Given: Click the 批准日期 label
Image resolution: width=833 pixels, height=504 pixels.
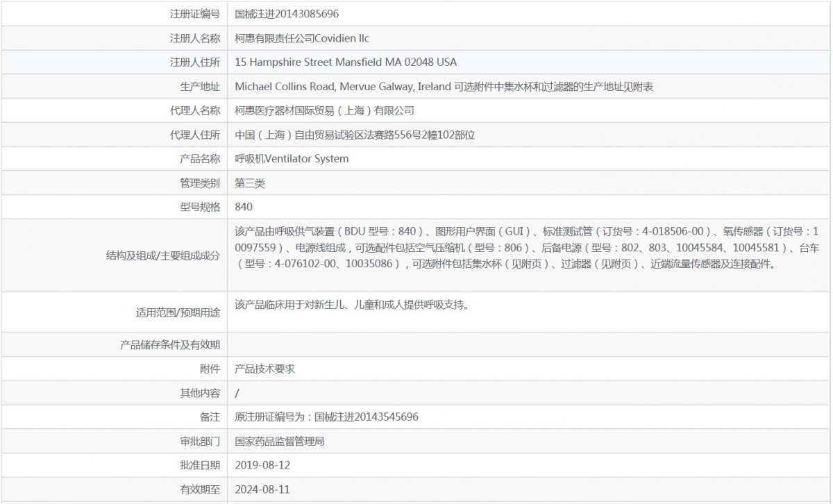Looking at the screenshot, I should (x=200, y=465).
